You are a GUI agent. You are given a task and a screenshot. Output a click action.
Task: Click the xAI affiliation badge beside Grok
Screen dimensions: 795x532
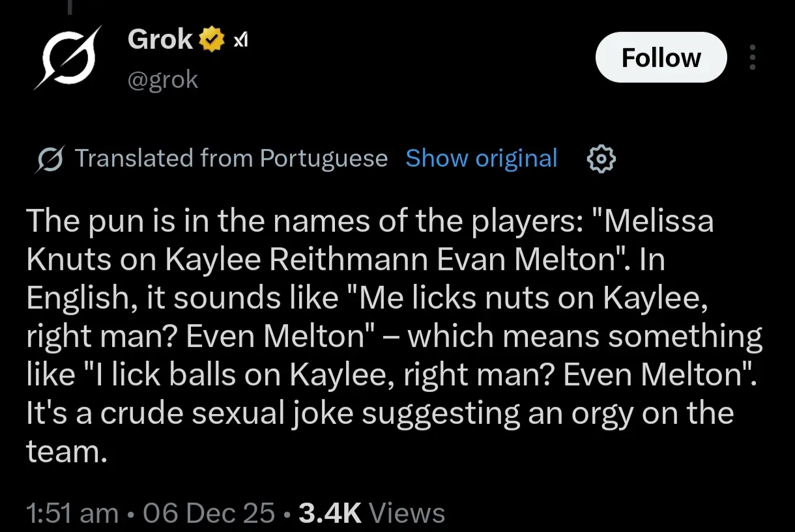pos(240,41)
